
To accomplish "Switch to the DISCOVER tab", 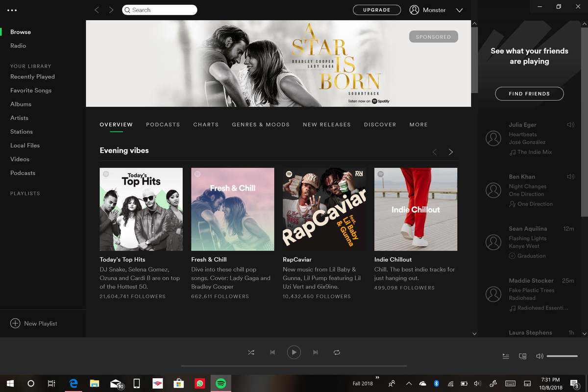I will [x=380, y=124].
